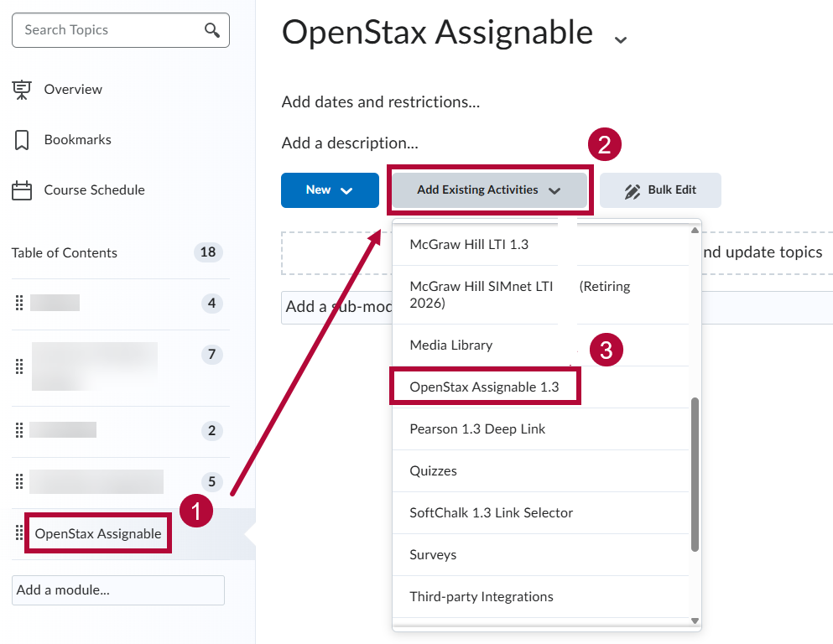Open Bookmarks via its bookmark icon
Screen dimensions: 833x644
pyautogui.click(x=20, y=139)
